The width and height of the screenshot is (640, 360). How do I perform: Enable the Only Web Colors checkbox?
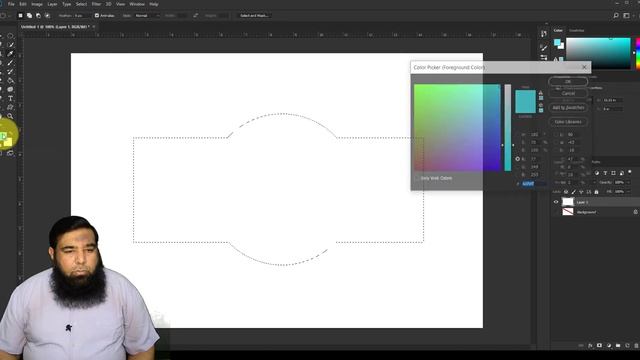coord(417,178)
